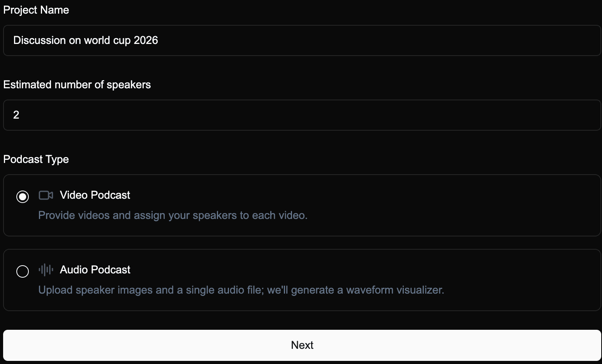Click the speakers count value showing 2

[x=16, y=115]
